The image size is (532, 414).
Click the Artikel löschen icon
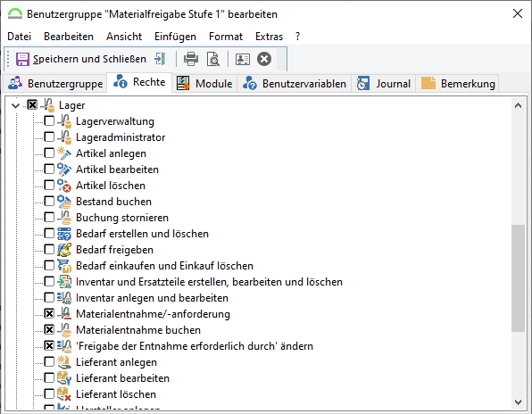[x=64, y=186]
